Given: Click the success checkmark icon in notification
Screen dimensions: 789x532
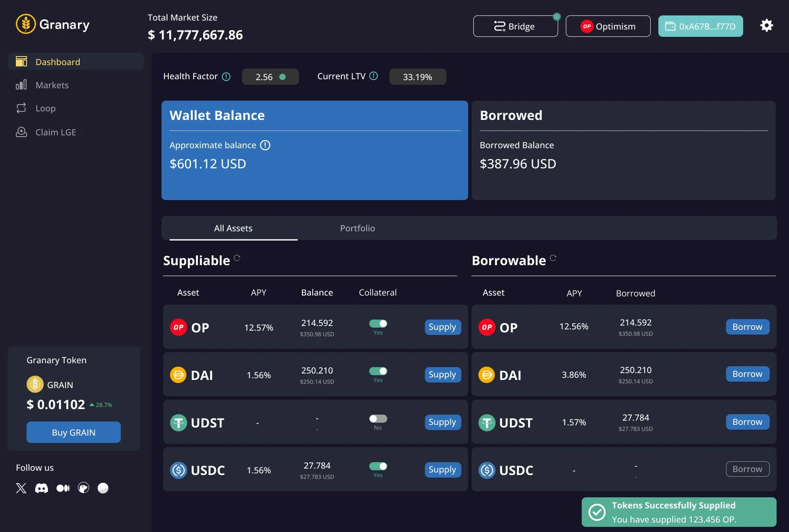Looking at the screenshot, I should [597, 512].
